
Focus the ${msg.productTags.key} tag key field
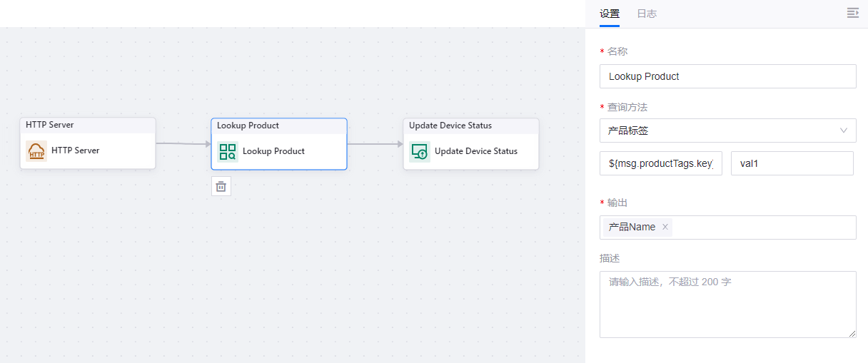(x=661, y=163)
